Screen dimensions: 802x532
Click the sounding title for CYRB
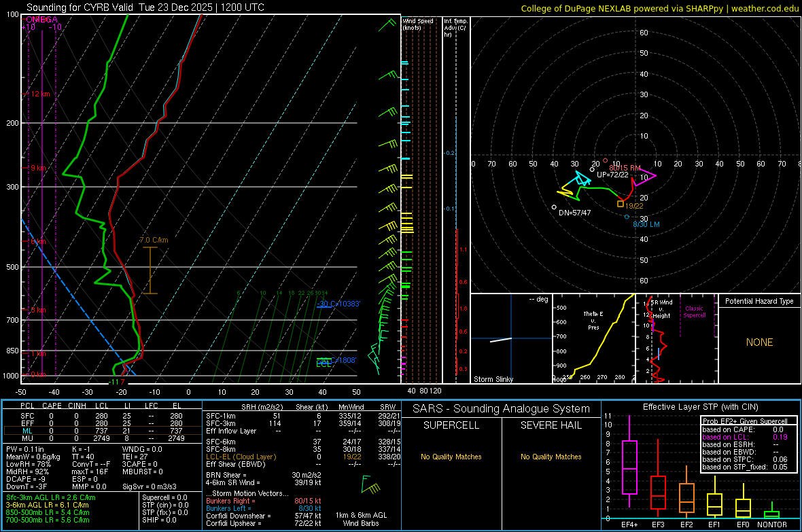(x=145, y=7)
